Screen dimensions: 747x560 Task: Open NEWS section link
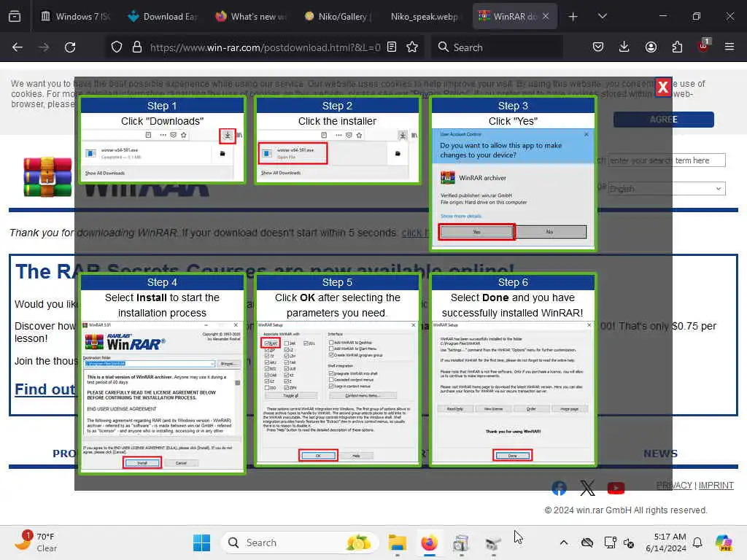pos(660,454)
